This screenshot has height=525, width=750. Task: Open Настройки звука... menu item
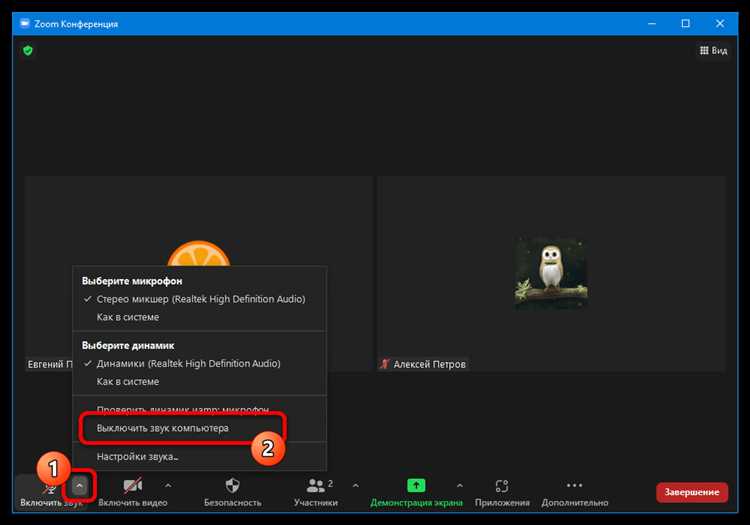pyautogui.click(x=200, y=457)
